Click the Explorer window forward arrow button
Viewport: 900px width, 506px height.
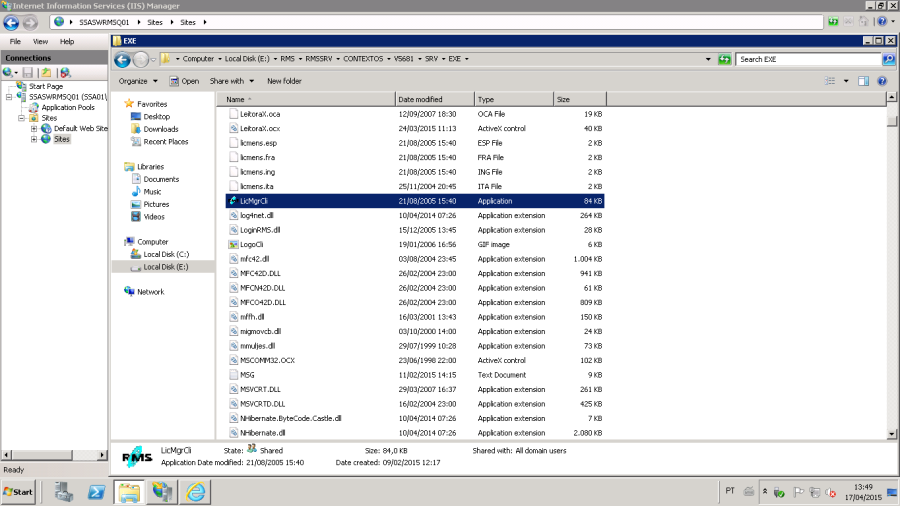[x=140, y=59]
